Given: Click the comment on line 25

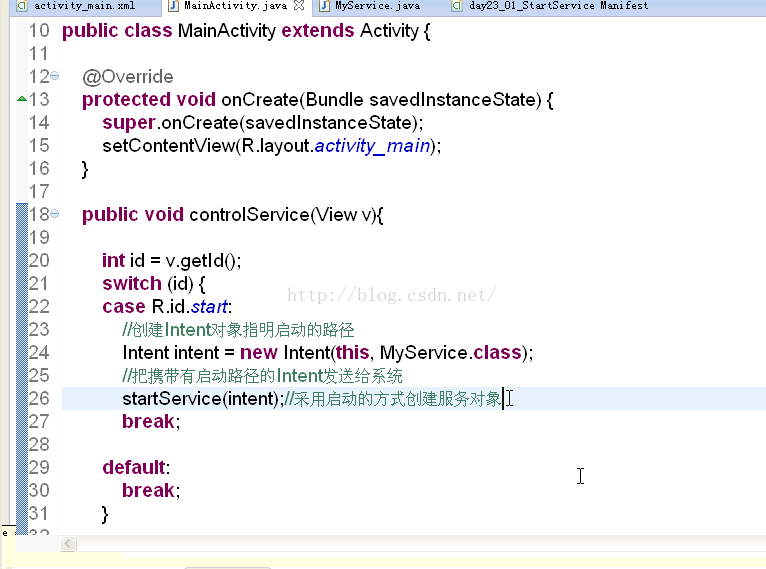Looking at the screenshot, I should 262,376.
